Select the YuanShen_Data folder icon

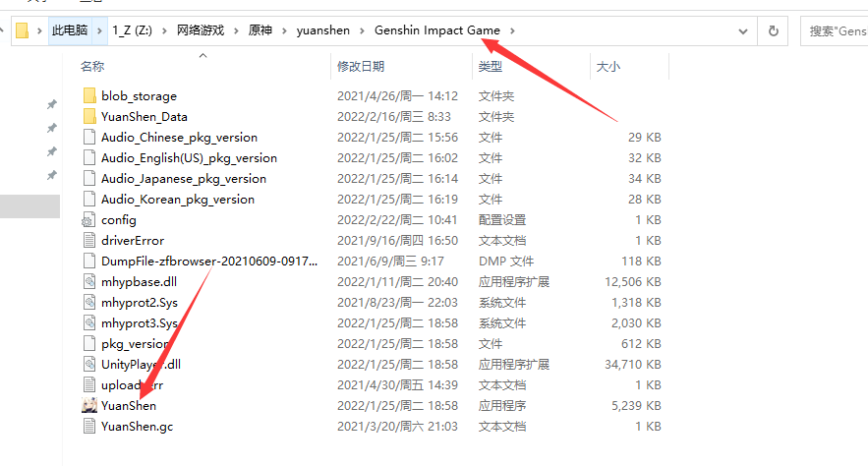(x=89, y=117)
